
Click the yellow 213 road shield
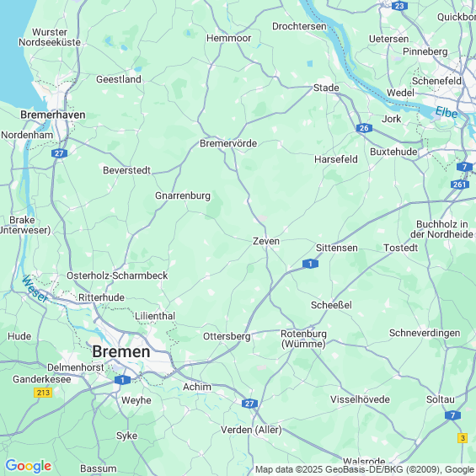tap(43, 393)
